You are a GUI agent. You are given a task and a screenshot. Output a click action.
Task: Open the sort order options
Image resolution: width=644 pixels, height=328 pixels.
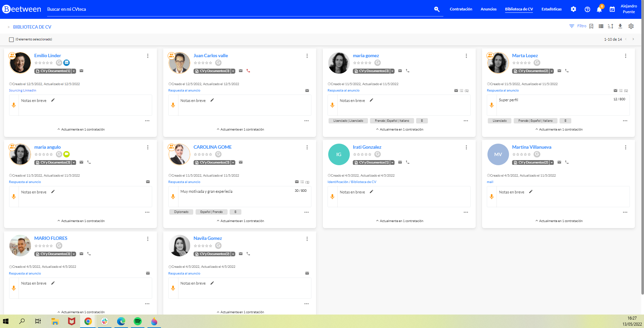click(611, 26)
